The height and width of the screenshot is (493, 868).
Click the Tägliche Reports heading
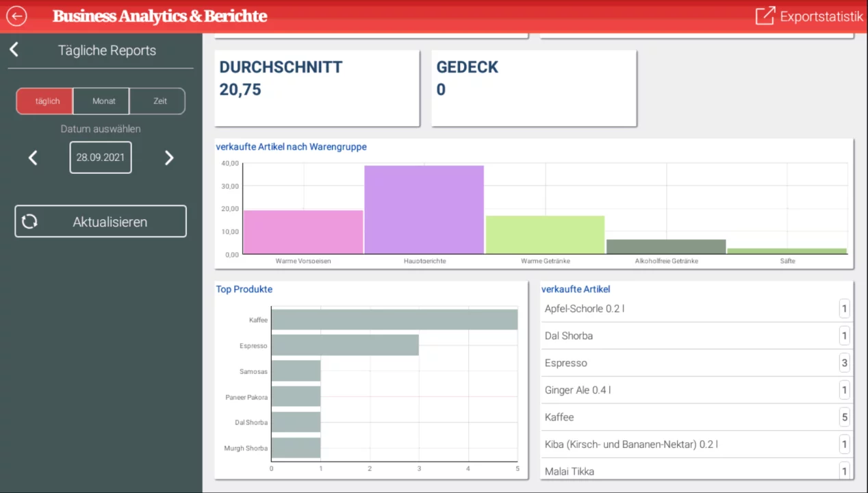point(107,50)
